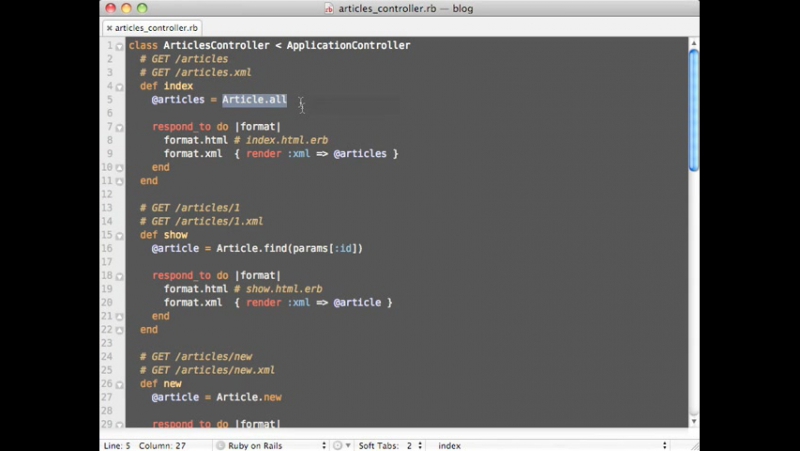Open the index symbol dropdown
The width and height of the screenshot is (800, 451).
pos(552,445)
